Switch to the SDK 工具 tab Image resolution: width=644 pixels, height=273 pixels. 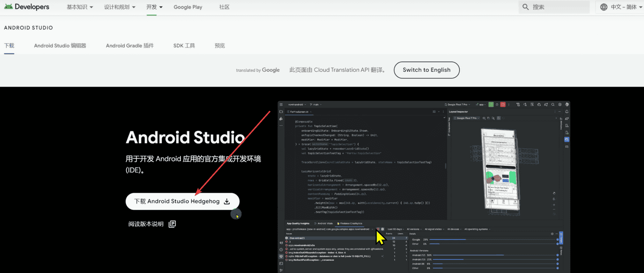pyautogui.click(x=184, y=46)
